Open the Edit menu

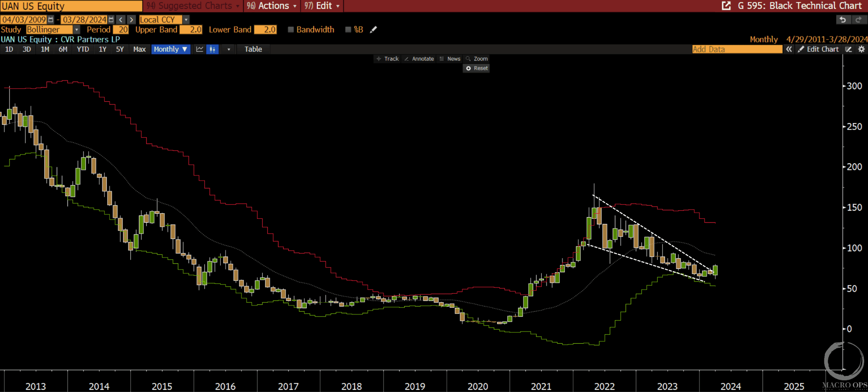(x=322, y=6)
